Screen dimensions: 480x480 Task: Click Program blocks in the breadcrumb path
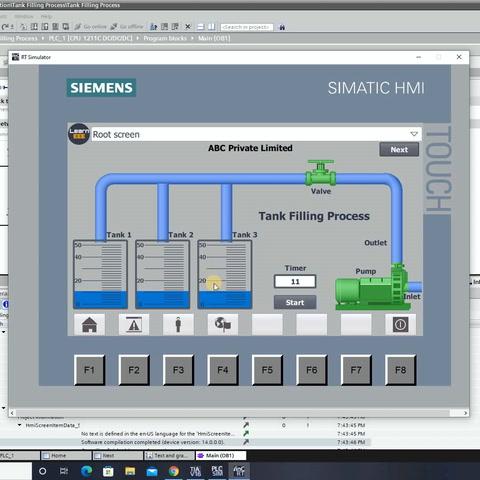click(x=165, y=38)
